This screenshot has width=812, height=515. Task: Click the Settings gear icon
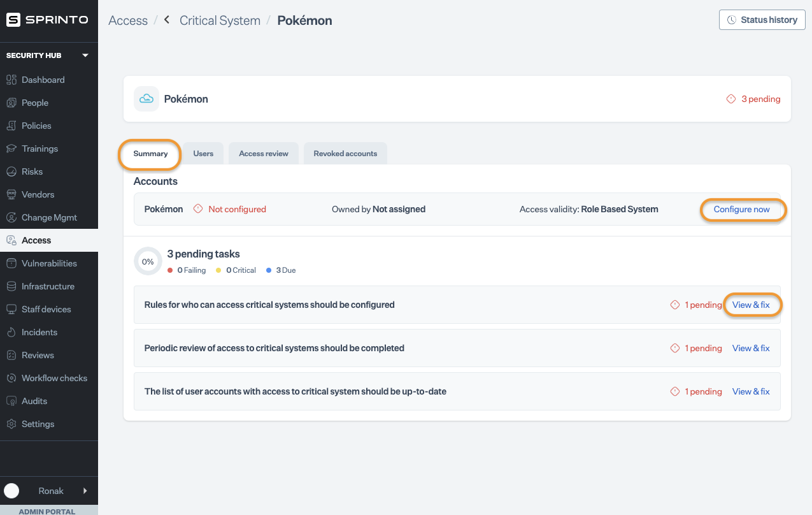(11, 424)
